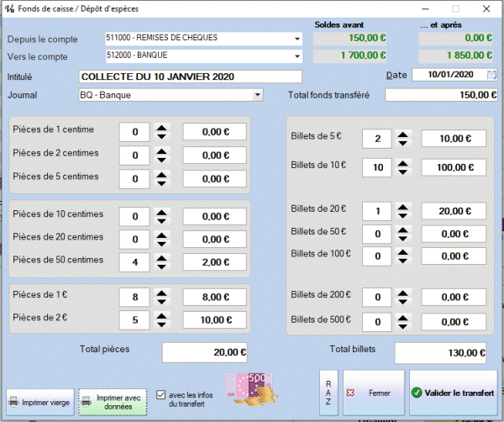Image resolution: width=504 pixels, height=422 pixels.
Task: Open the date picker calendar icon
Action: coord(491,75)
